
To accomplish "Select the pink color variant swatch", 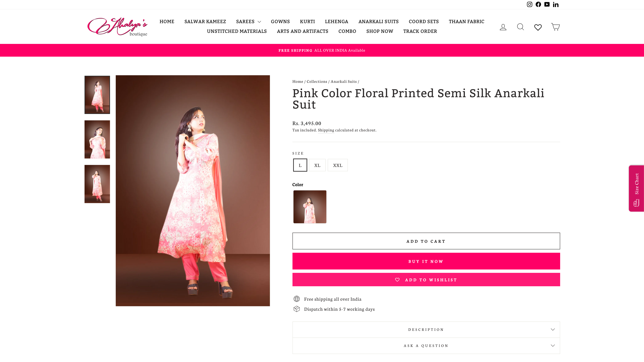I will [309, 207].
